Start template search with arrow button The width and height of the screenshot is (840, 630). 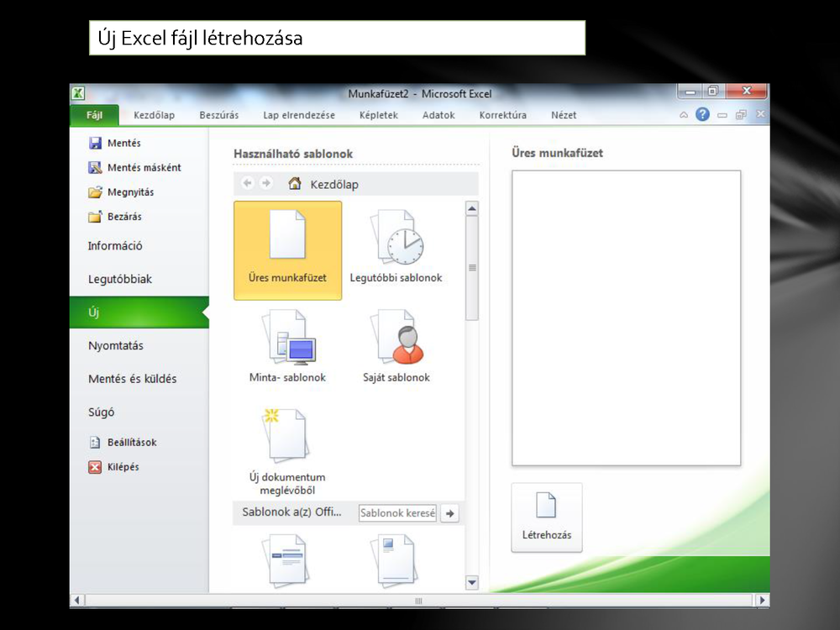450,513
